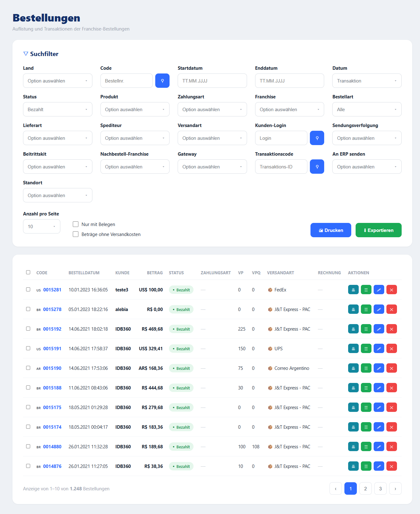This screenshot has height=514, width=420.
Task: Edit order 0015281 with the pencil icon
Action: pos(379,290)
